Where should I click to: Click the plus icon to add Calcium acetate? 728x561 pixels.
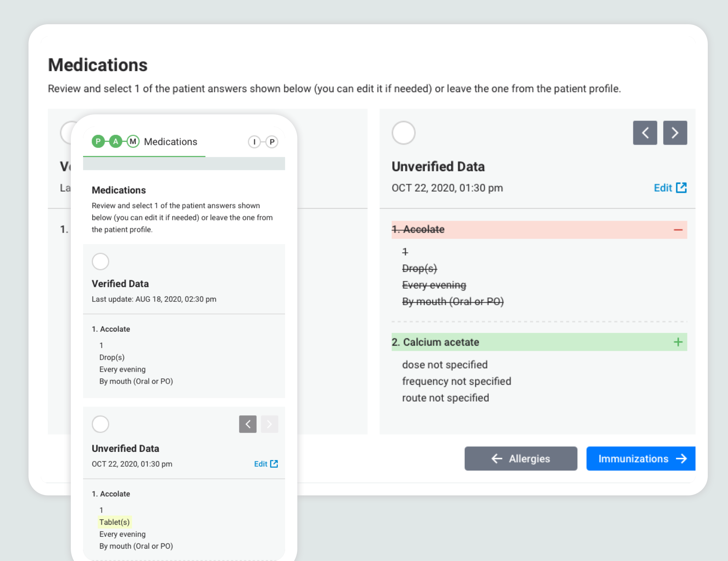pos(678,342)
